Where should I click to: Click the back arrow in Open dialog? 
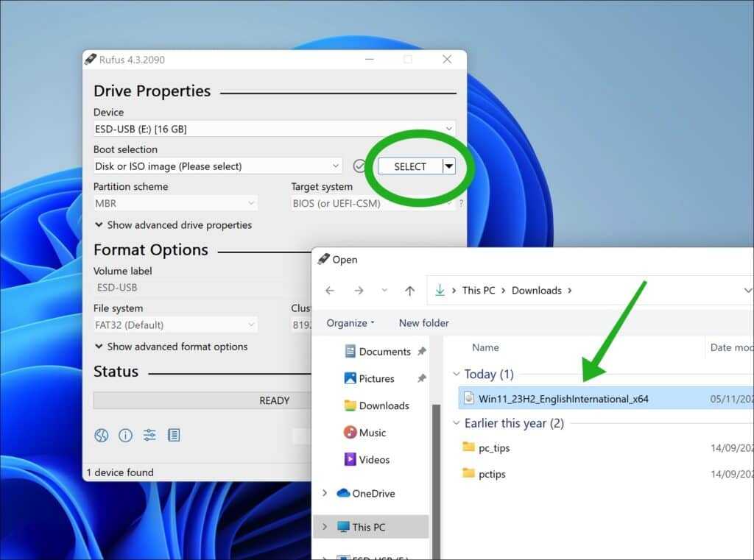pyautogui.click(x=330, y=291)
